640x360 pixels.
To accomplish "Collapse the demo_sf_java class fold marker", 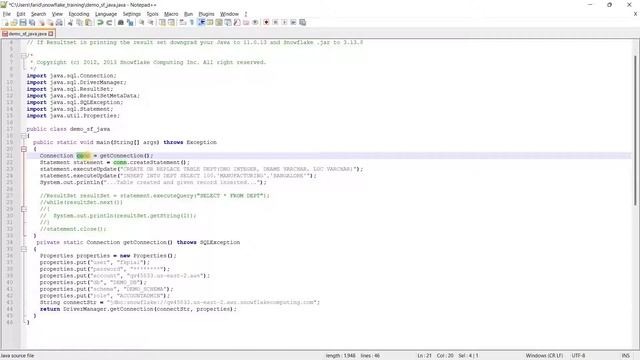I will (24, 136).
